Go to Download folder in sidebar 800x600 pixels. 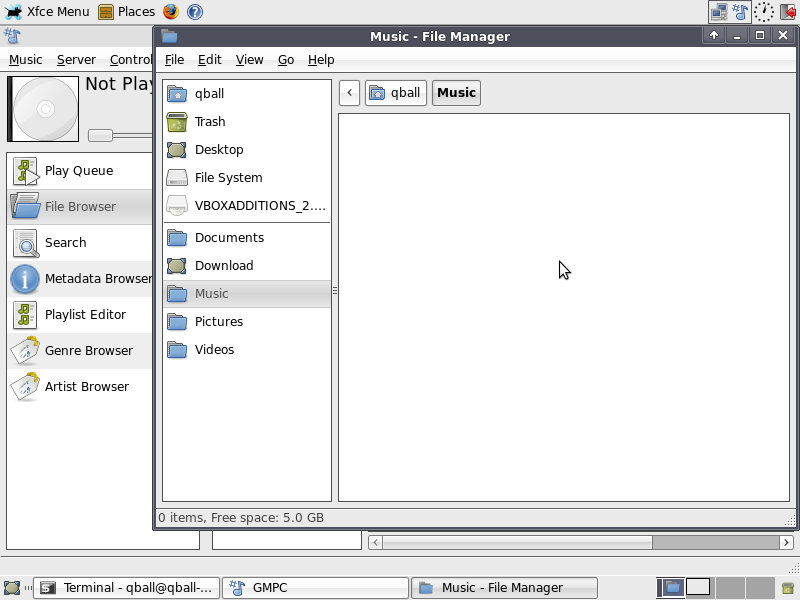point(247,265)
